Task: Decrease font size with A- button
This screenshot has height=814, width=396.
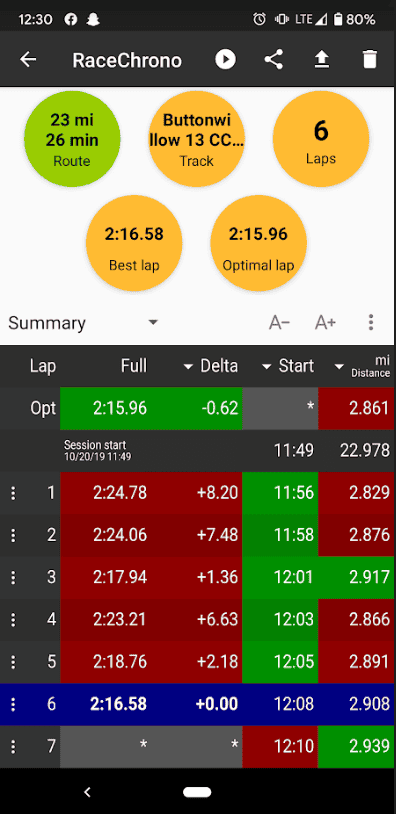Action: 279,323
